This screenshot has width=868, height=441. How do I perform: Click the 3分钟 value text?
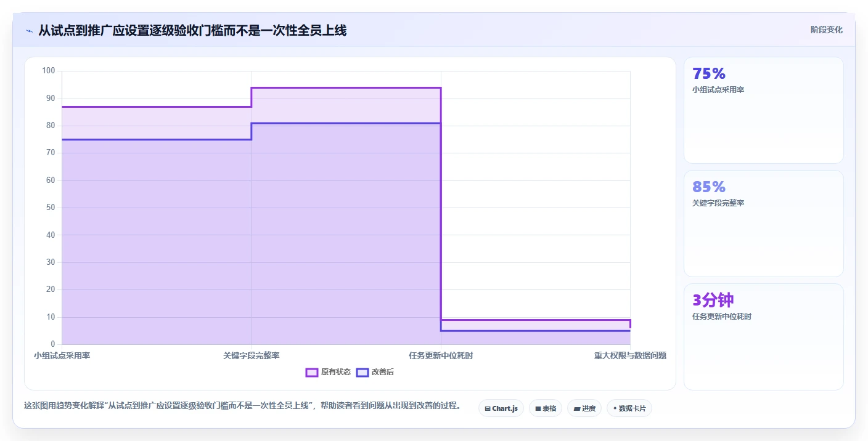(713, 300)
